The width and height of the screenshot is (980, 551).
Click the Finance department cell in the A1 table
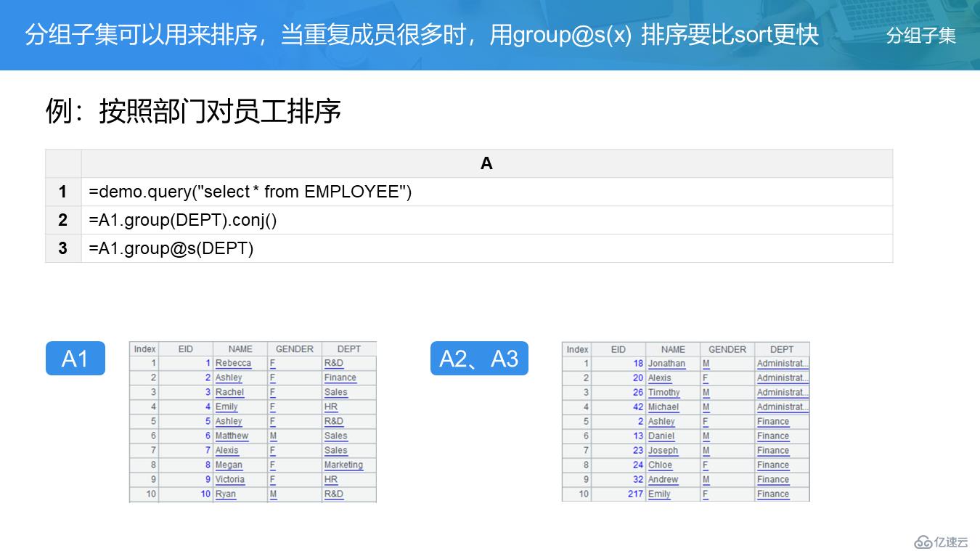(349, 377)
